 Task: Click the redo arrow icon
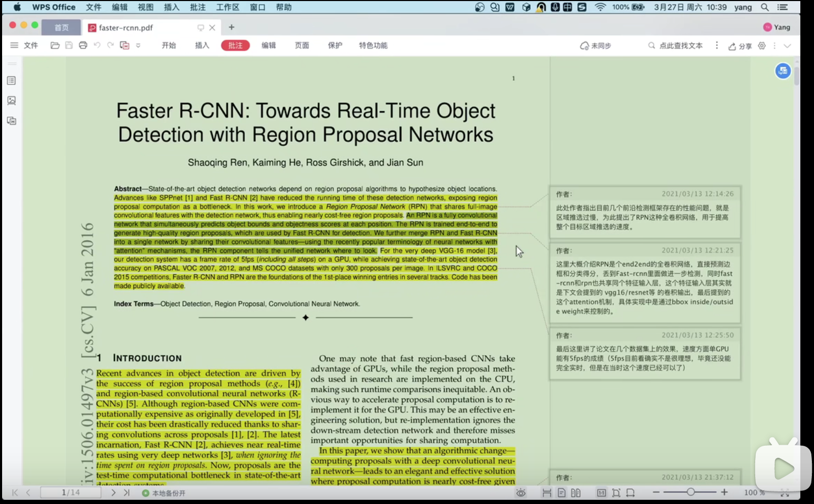tap(110, 46)
